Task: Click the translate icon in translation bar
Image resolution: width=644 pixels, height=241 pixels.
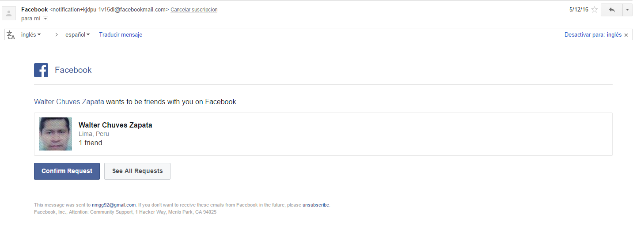Action: (11, 35)
